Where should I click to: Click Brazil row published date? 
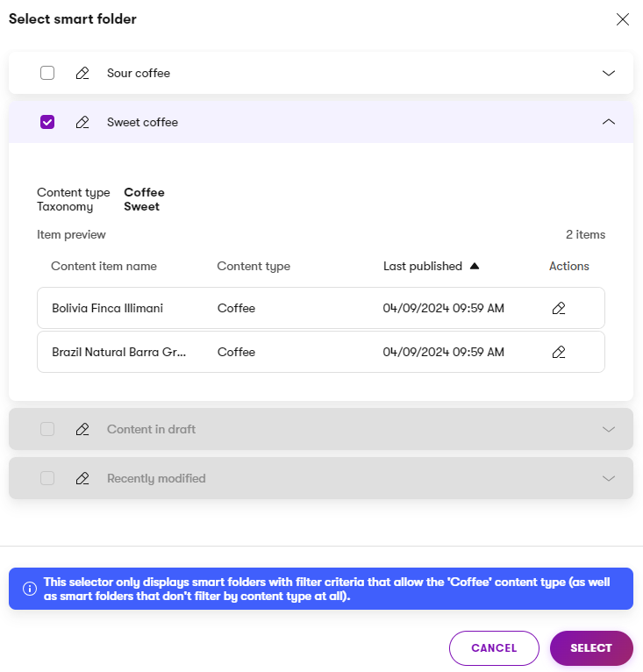[443, 353]
